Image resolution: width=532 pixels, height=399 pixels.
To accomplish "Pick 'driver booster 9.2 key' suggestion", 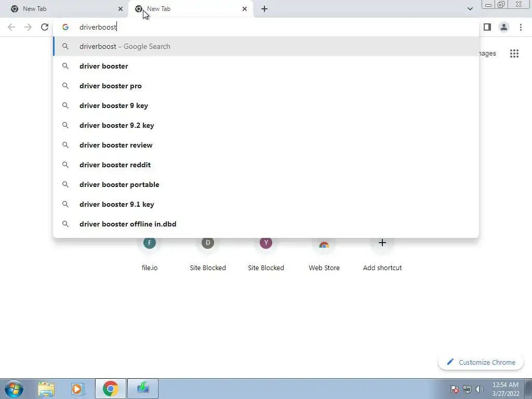I will click(266, 125).
